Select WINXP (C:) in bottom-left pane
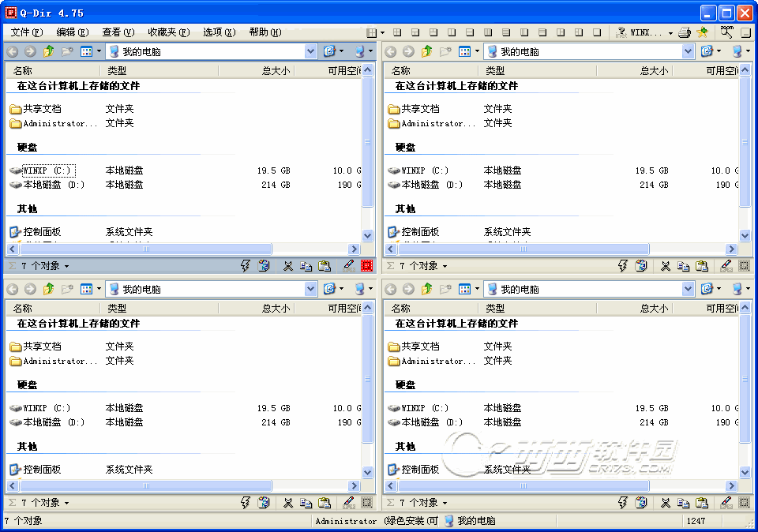 tap(40, 408)
